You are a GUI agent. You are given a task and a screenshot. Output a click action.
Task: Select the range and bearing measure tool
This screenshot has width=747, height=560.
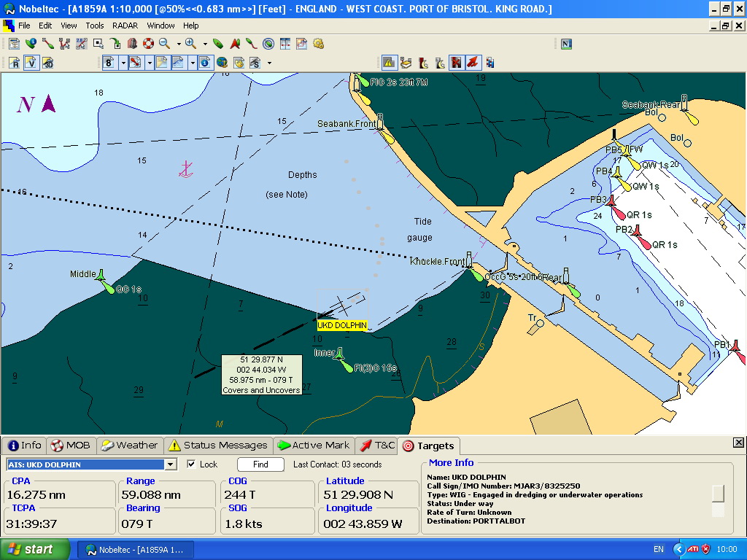coord(82,44)
